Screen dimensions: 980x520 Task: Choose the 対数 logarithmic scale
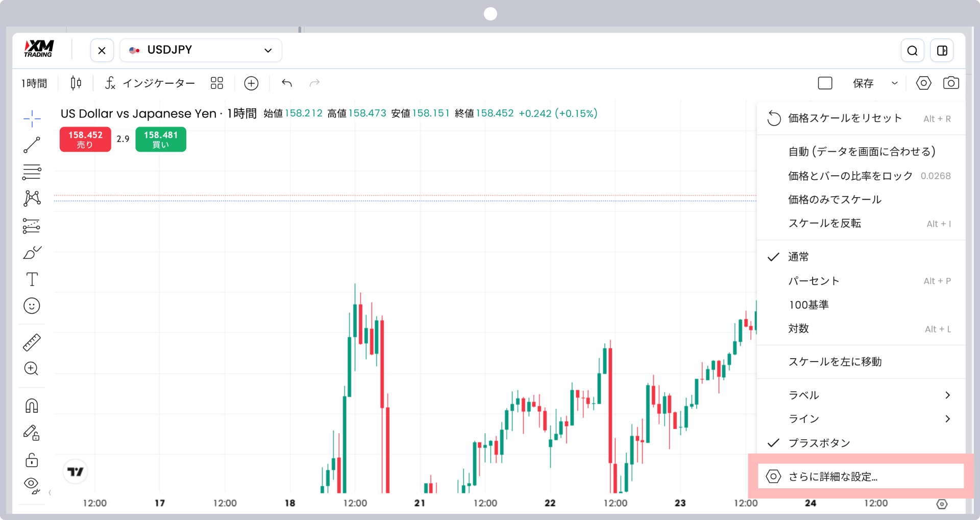(x=861, y=328)
